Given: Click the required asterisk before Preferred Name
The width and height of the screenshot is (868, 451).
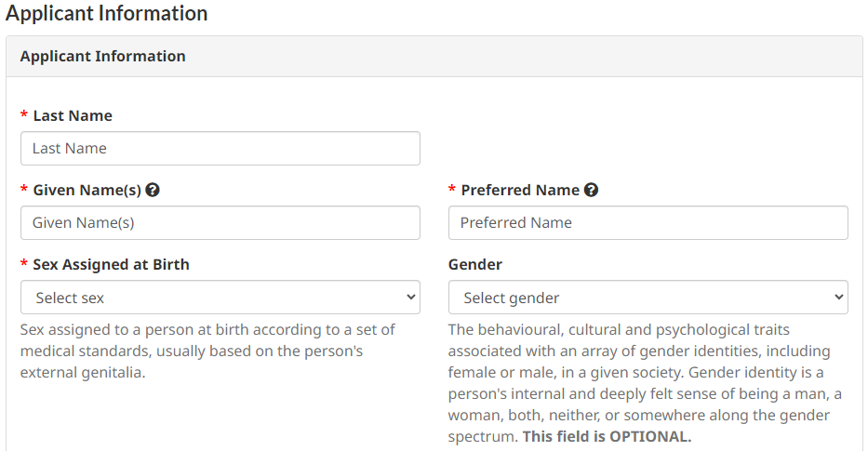Looking at the screenshot, I should [452, 191].
